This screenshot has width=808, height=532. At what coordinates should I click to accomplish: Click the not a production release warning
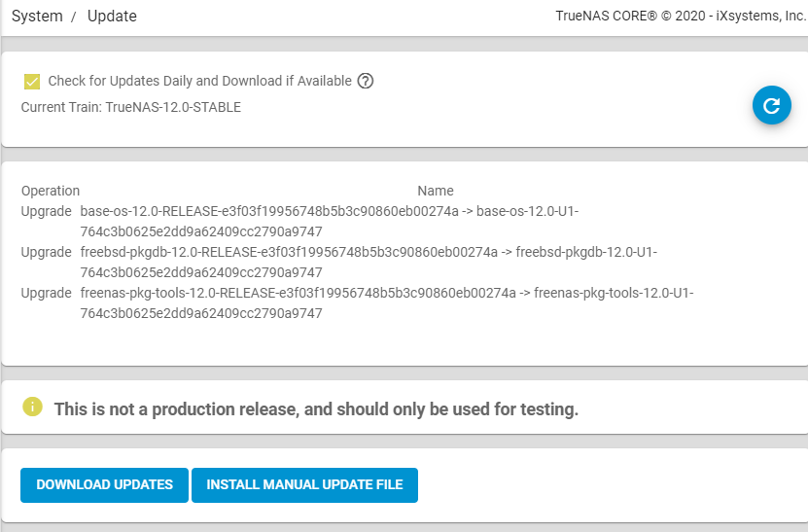316,408
